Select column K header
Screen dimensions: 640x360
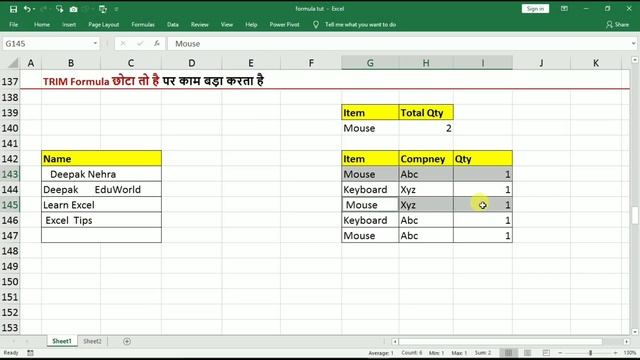[x=596, y=63]
